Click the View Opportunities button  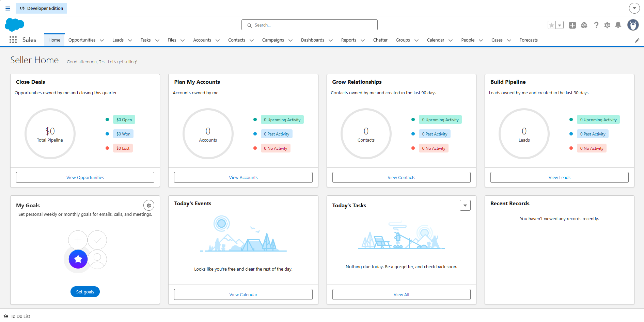(85, 177)
